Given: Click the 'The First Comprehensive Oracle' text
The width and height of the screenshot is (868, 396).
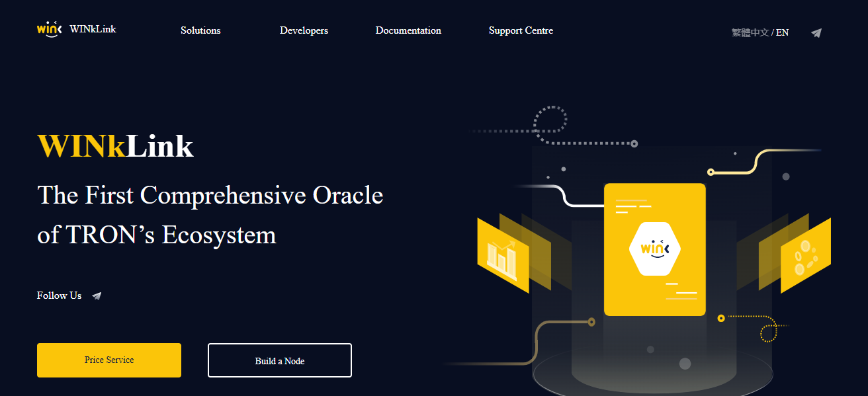Looking at the screenshot, I should coord(210,196).
